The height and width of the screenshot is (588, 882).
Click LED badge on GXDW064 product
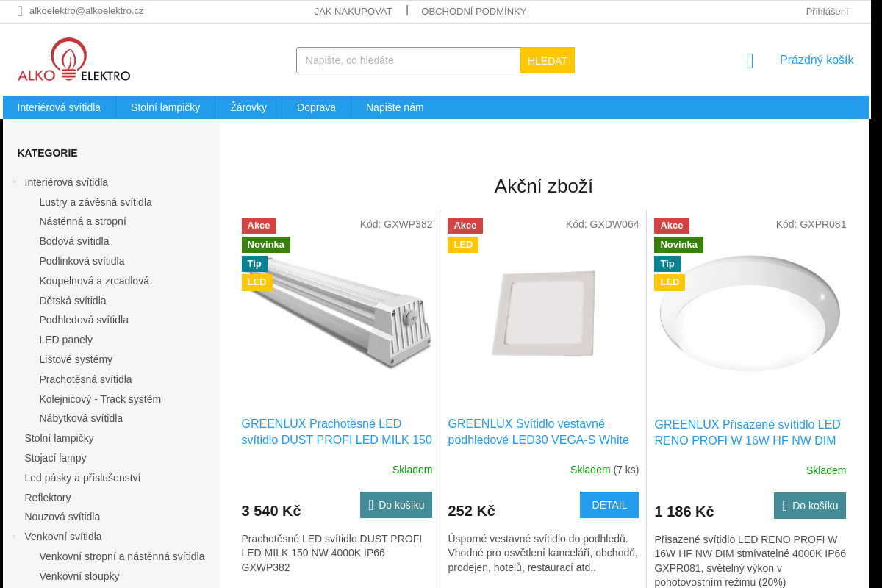point(463,245)
